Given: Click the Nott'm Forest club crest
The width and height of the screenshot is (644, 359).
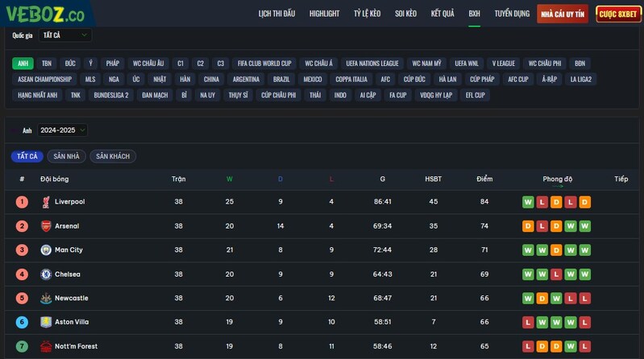Looking at the screenshot, I should click(46, 346).
